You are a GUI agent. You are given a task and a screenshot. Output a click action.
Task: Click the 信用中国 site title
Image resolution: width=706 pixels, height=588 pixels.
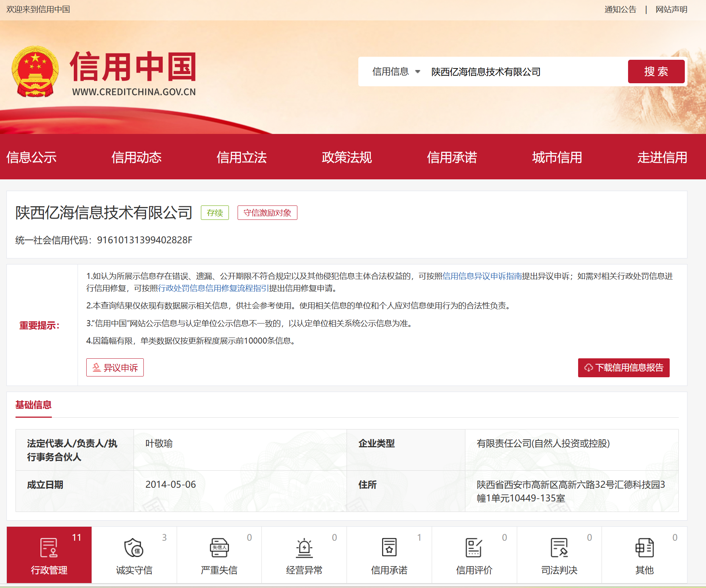133,67
